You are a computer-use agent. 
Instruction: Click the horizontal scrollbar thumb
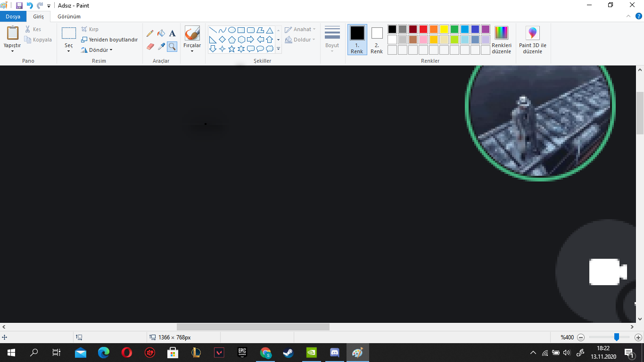pyautogui.click(x=253, y=327)
